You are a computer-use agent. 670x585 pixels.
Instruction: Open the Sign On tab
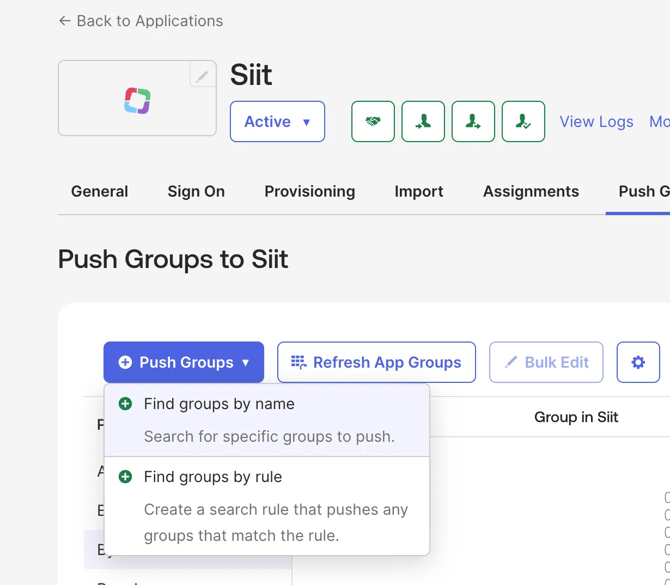click(196, 191)
